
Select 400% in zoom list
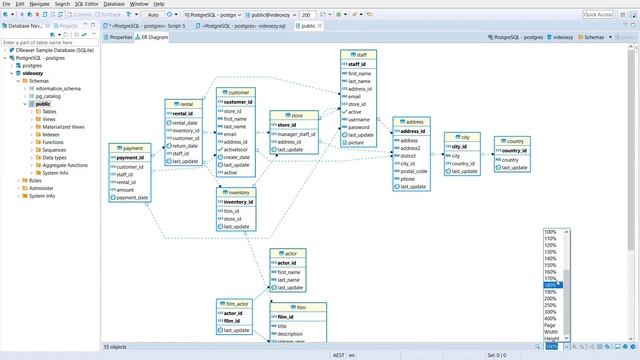[x=550, y=319]
